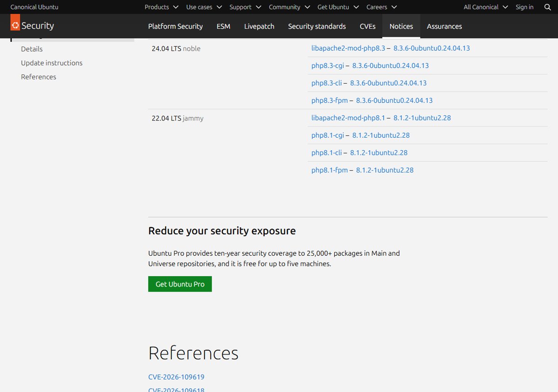
Task: Click the Get Ubuntu Pro button
Action: pyautogui.click(x=180, y=284)
